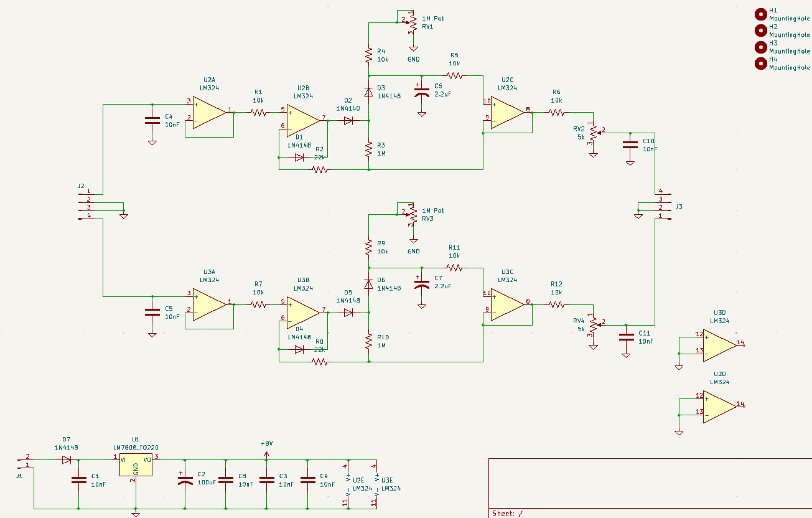Select the D7 input protection diode symbol
812x518 pixels.
pos(66,460)
